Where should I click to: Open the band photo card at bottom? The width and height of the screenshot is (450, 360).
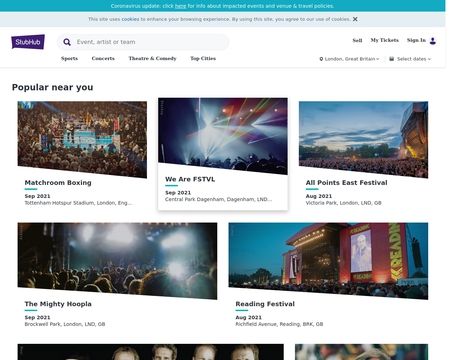point(151,352)
